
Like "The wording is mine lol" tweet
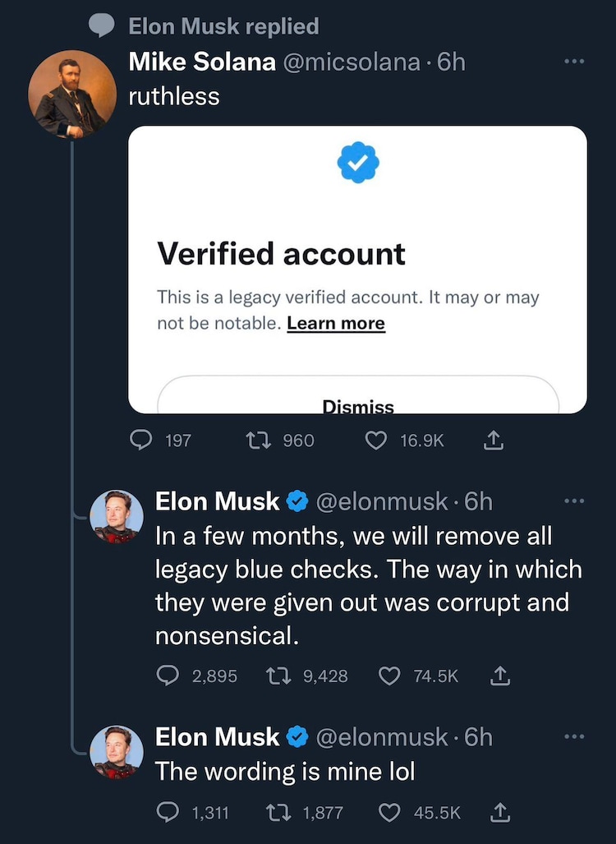(389, 813)
